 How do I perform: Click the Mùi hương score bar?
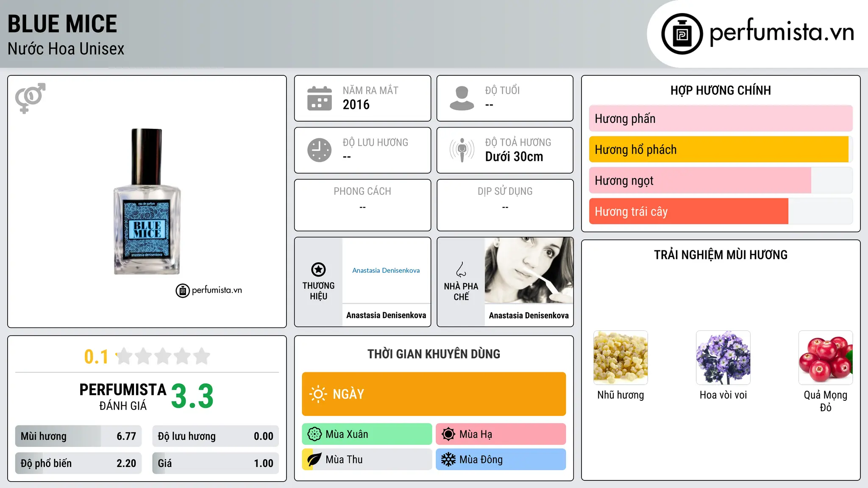(78, 436)
